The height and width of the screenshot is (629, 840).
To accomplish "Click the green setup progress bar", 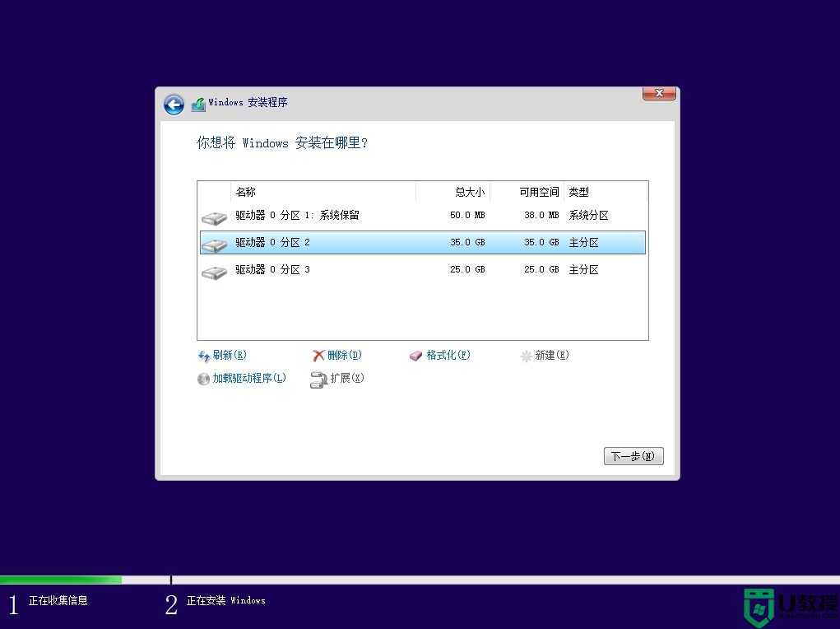I will [x=61, y=580].
